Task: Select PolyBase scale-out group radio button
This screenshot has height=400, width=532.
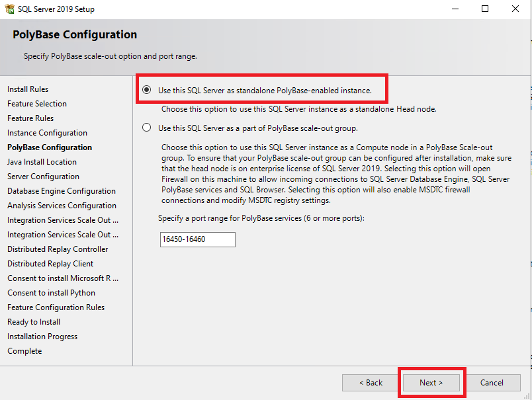Action: pos(147,128)
